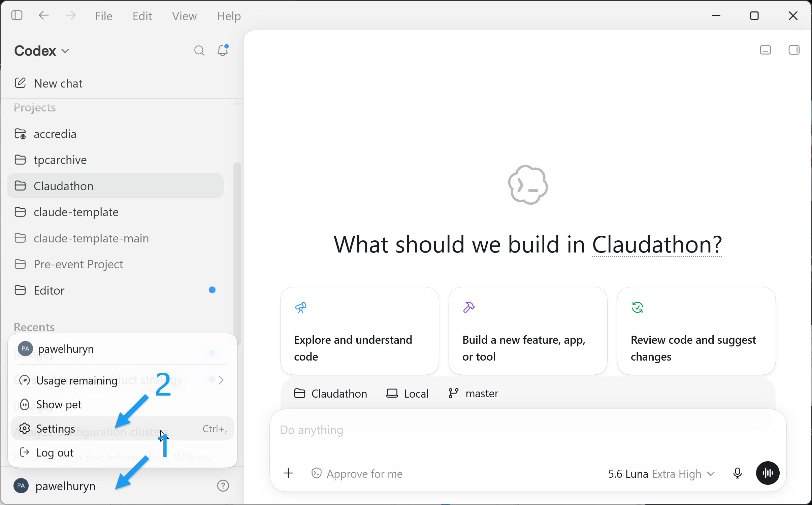
Task: Click the Projects section header
Action: 35,107
